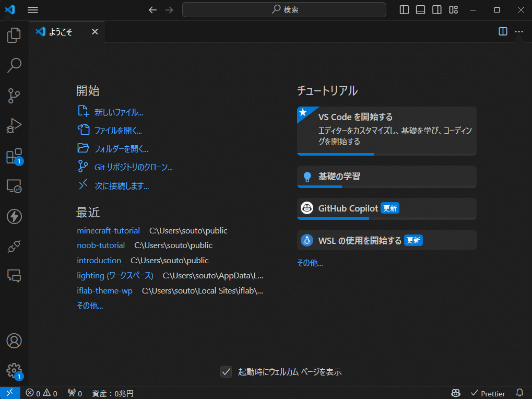532x399 pixels.
Task: Open the Accounts menu icon
Action: (x=14, y=341)
